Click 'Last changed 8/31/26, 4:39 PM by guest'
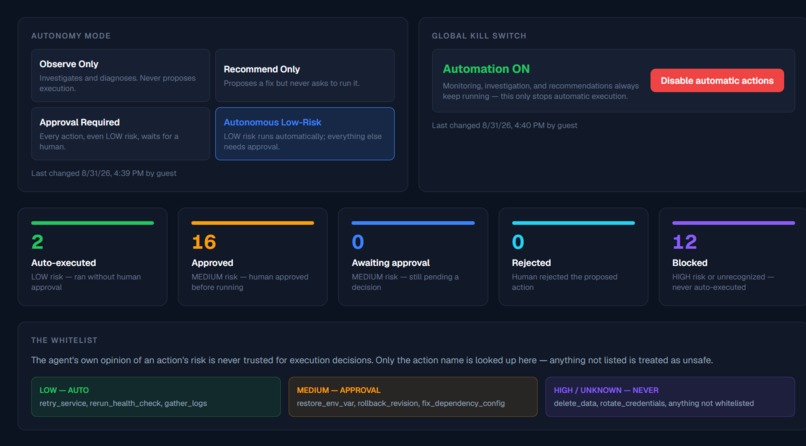The image size is (806, 446). [x=104, y=173]
